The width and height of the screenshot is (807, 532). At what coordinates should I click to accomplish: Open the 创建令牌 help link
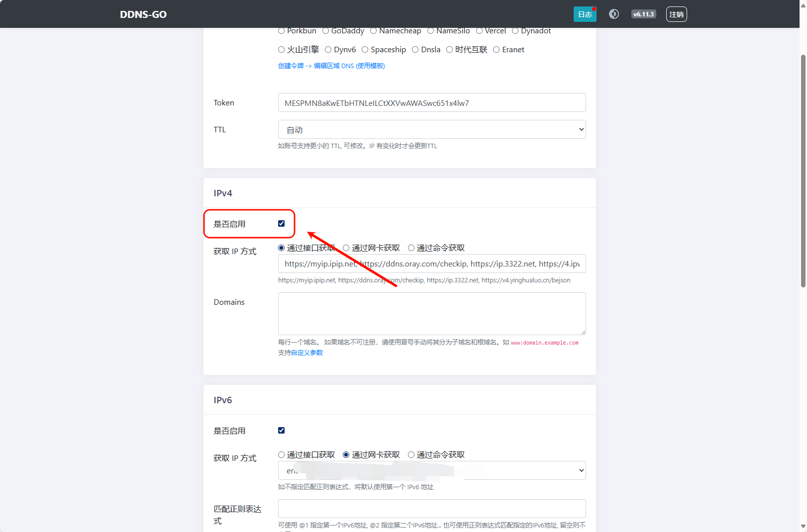click(x=291, y=66)
